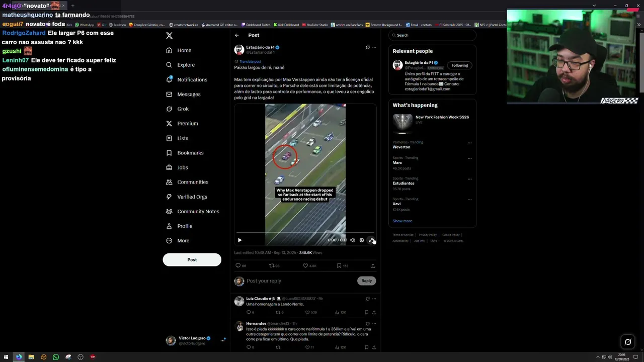Like the main post with 4.8K likes

[305, 265]
